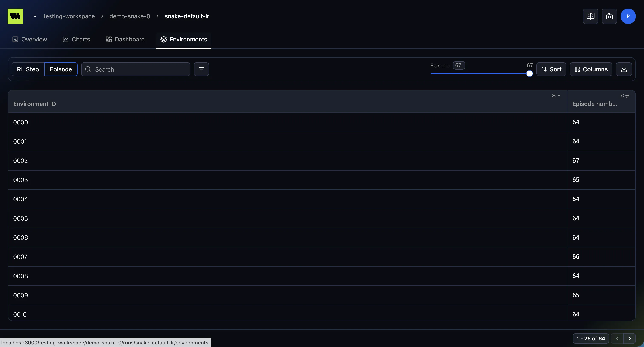The image size is (644, 347).
Task: Navigate to demo-snake-0 breadcrumb
Action: click(x=130, y=16)
